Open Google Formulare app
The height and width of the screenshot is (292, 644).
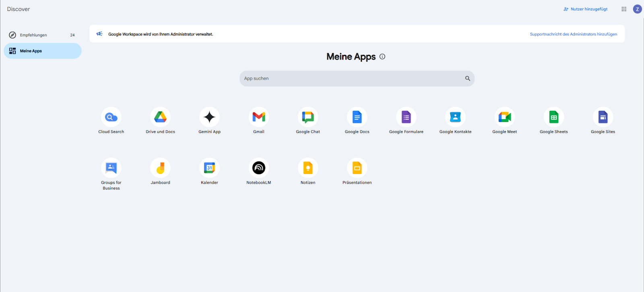(x=406, y=117)
